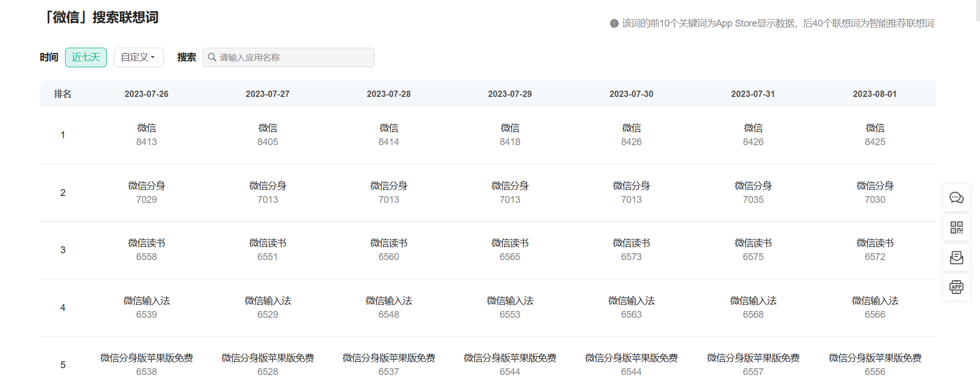The image size is (980, 392).
Task: Click the APP download icon
Action: point(956,288)
